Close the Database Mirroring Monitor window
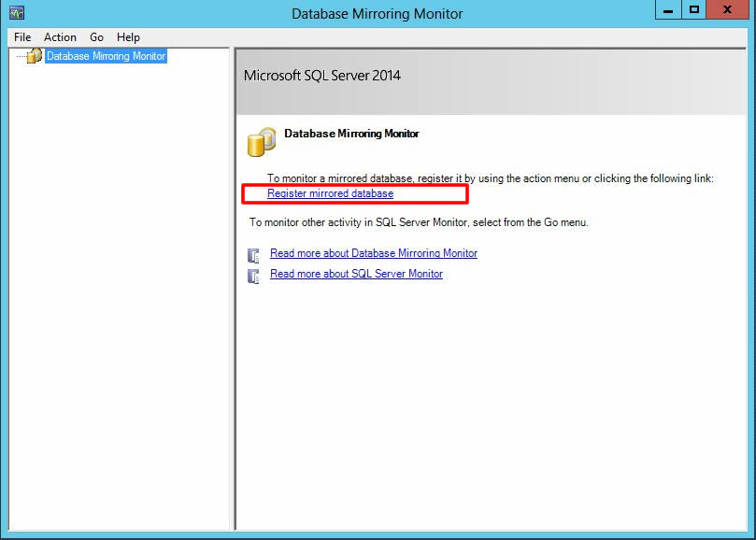Viewport: 756px width, 540px height. tap(730, 10)
